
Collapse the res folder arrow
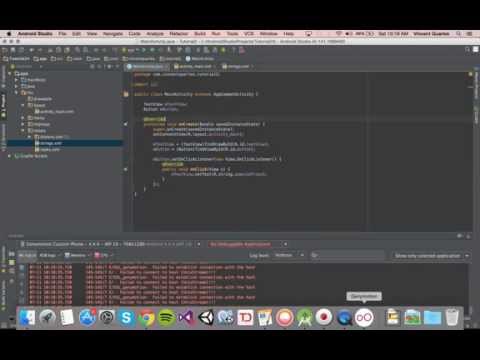coord(16,92)
